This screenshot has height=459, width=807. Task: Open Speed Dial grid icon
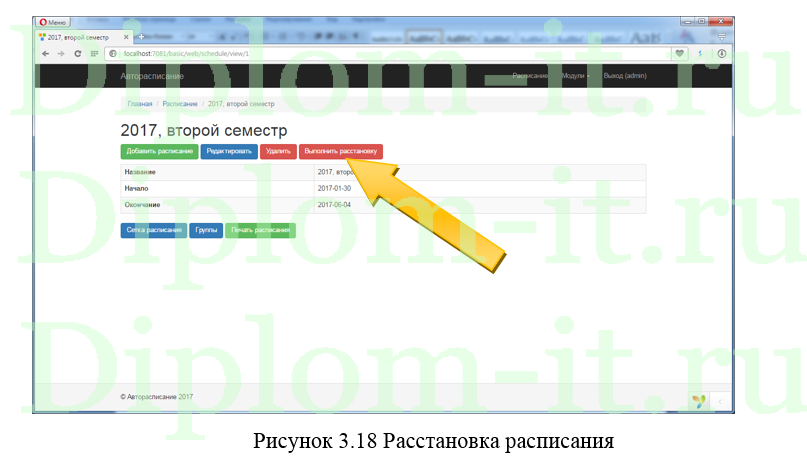pos(94,54)
